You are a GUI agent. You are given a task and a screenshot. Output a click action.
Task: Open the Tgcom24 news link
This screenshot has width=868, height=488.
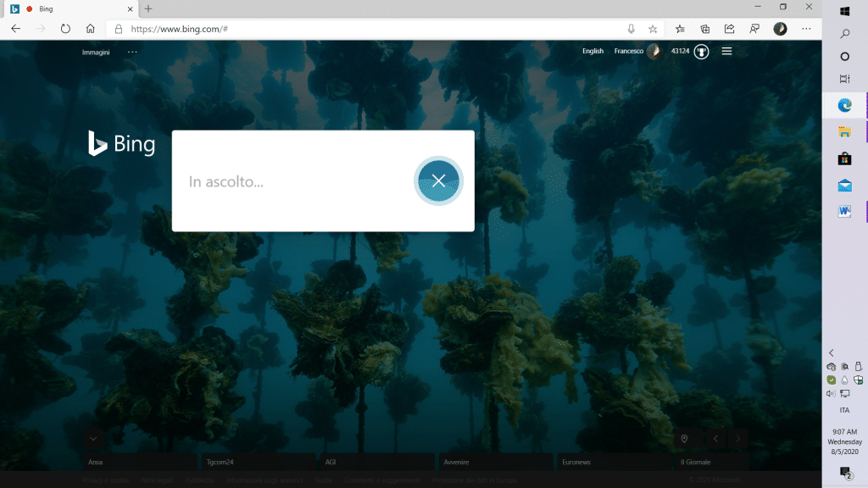point(219,463)
